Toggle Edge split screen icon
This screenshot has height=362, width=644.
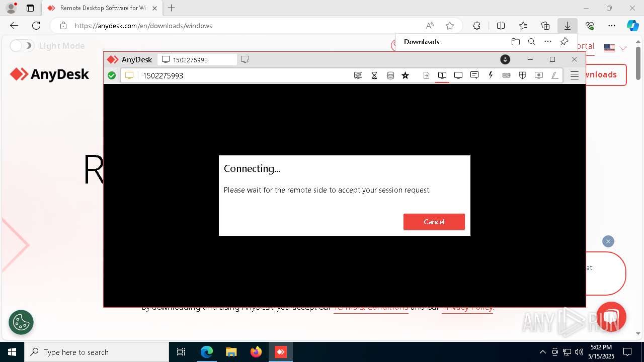coord(501,26)
